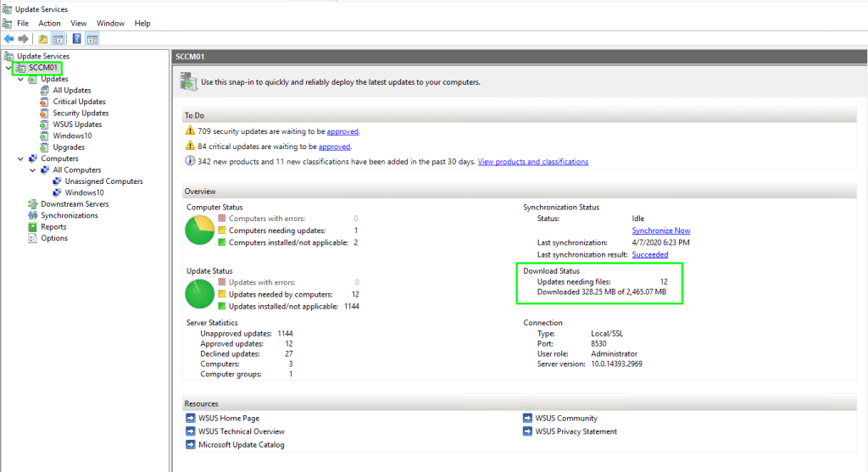868x472 pixels.
Task: Select the Synchronizations node icon
Action: (33, 215)
